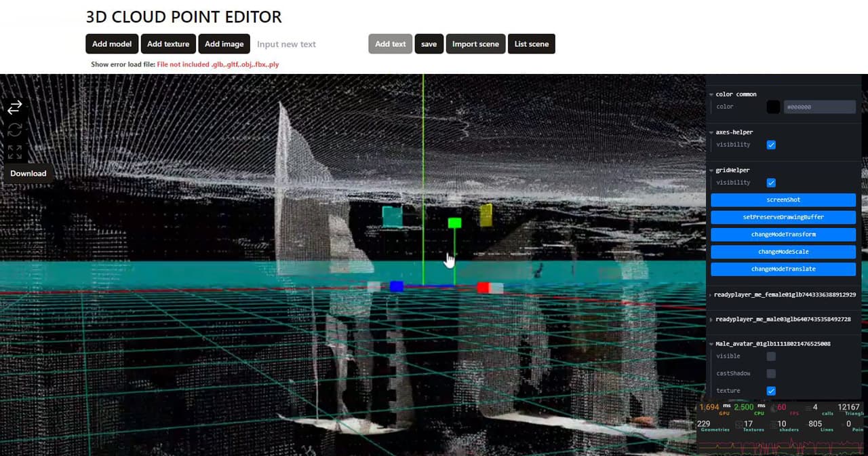Viewport: 868px width, 456px height.
Task: Click the red X-axis gizmo handle
Action: 483,288
